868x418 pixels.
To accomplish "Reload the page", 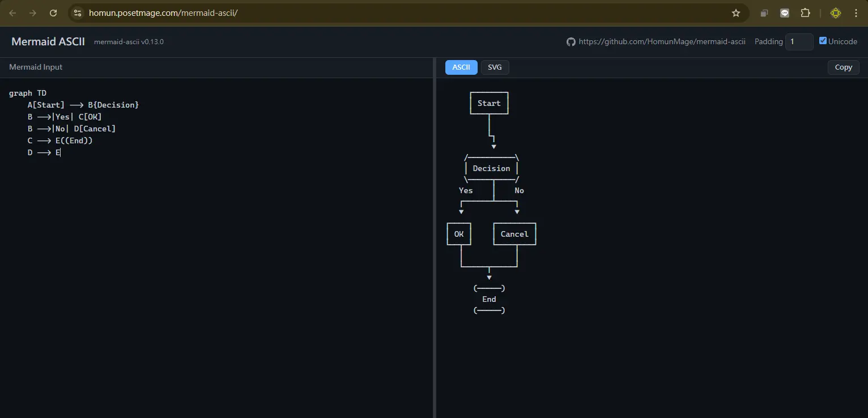I will (x=53, y=13).
